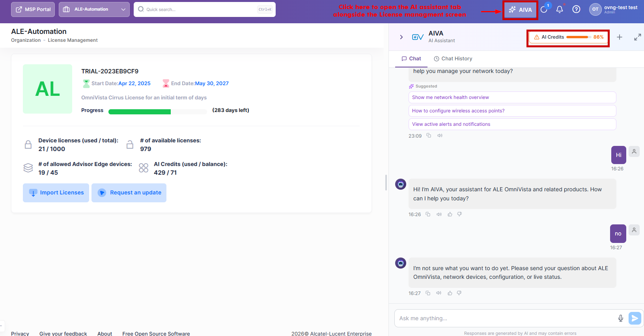Copy the 16:26 assistant reply

tap(428, 215)
